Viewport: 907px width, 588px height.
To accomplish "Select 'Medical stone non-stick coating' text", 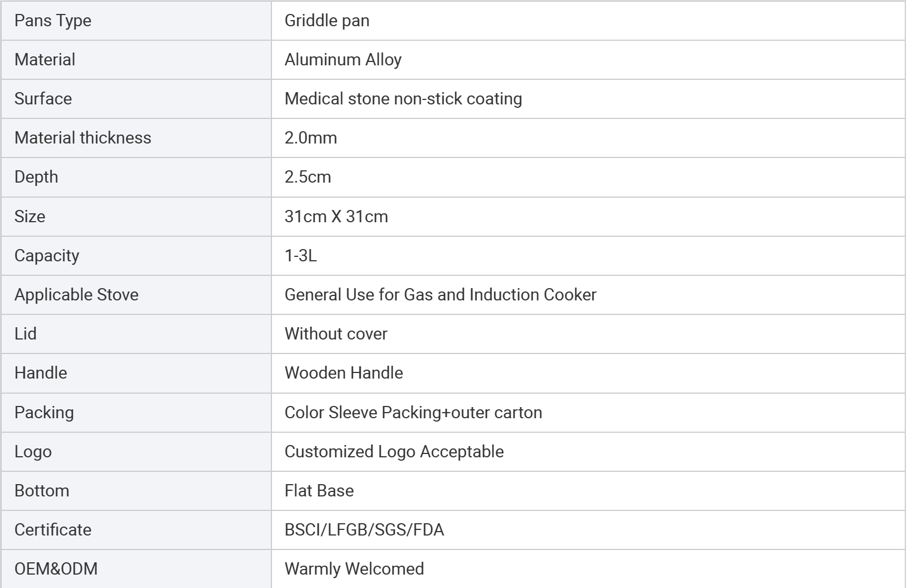I will 403,99.
